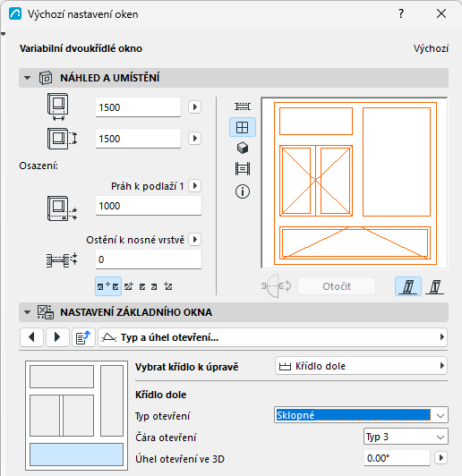
Task: Focus the reveal depth field showing 0
Action: click(149, 259)
